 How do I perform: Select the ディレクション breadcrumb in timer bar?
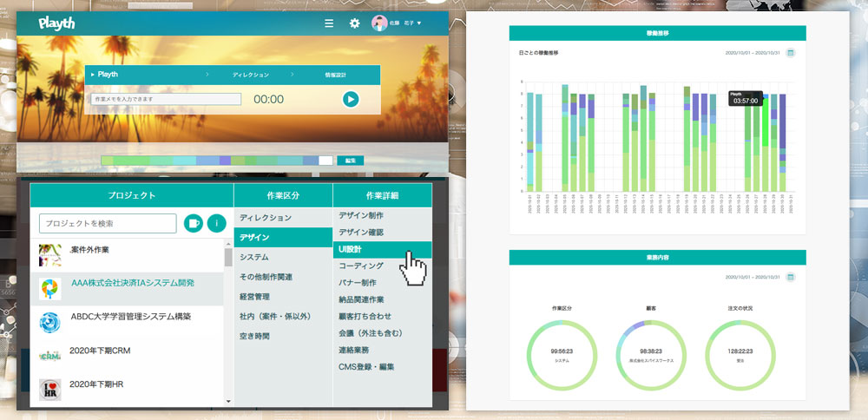coord(250,75)
